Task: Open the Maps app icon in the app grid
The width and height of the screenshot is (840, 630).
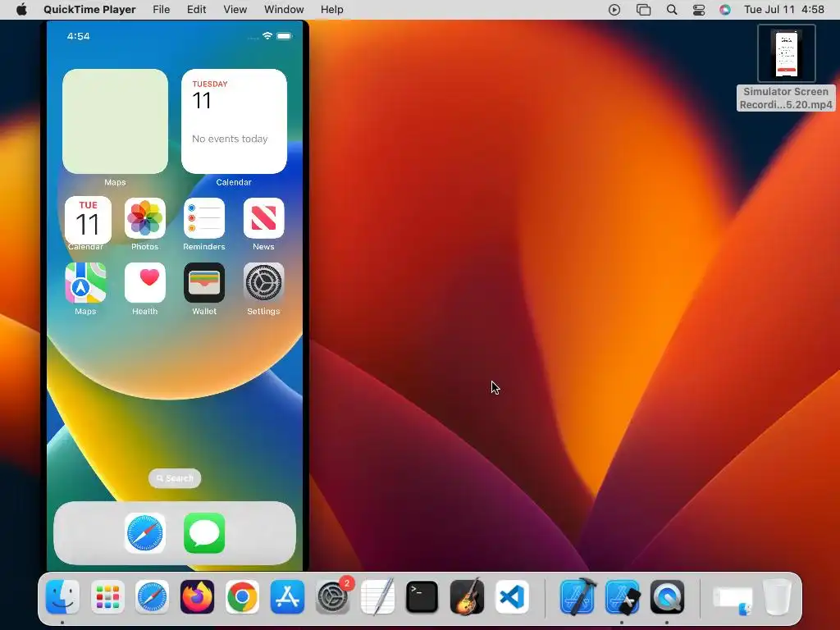Action: (85, 283)
